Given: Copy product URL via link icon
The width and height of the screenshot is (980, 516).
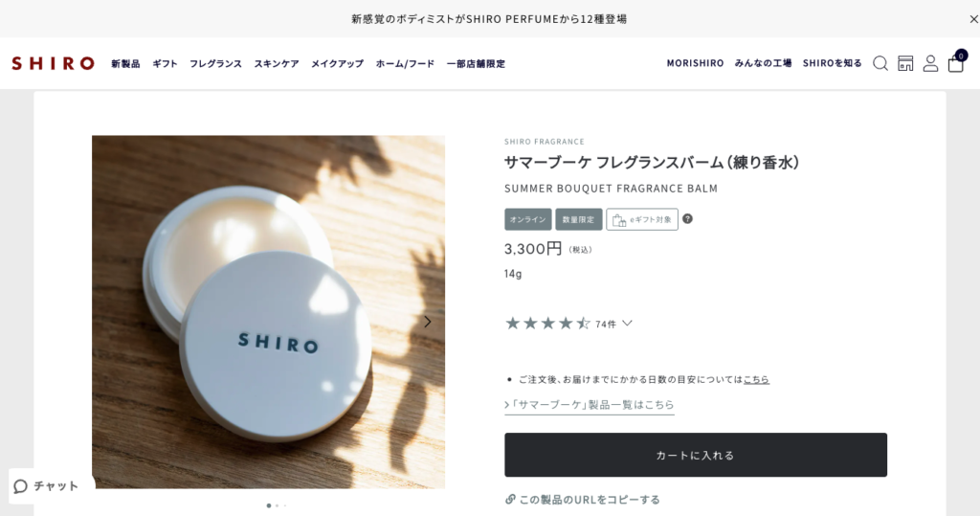Looking at the screenshot, I should click(510, 499).
